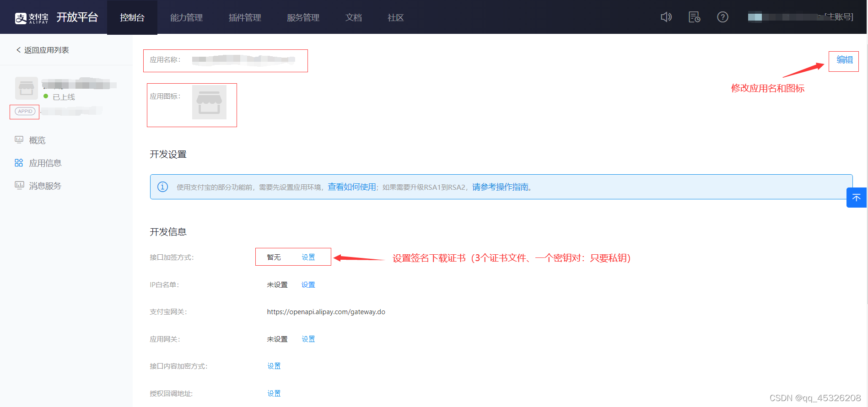Switch to 控制台 tab
This screenshot has height=407, width=868.
pos(132,17)
